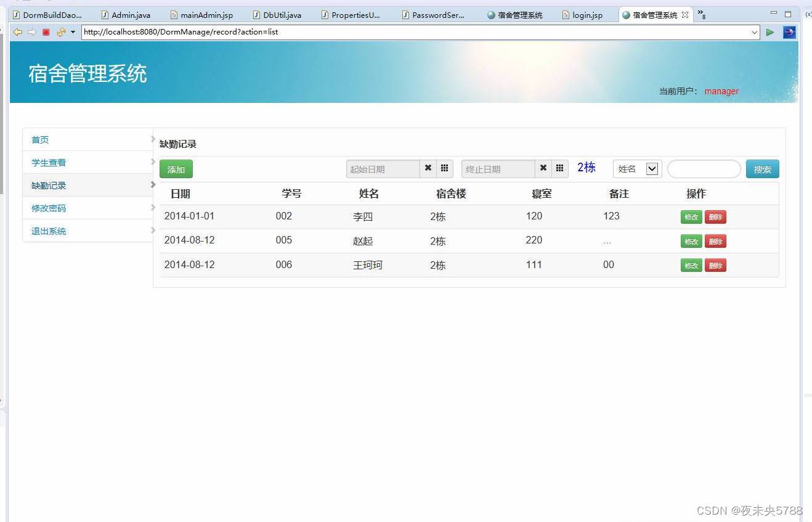Click 修改 on the 李四 record
This screenshot has width=812, height=522.
click(691, 216)
